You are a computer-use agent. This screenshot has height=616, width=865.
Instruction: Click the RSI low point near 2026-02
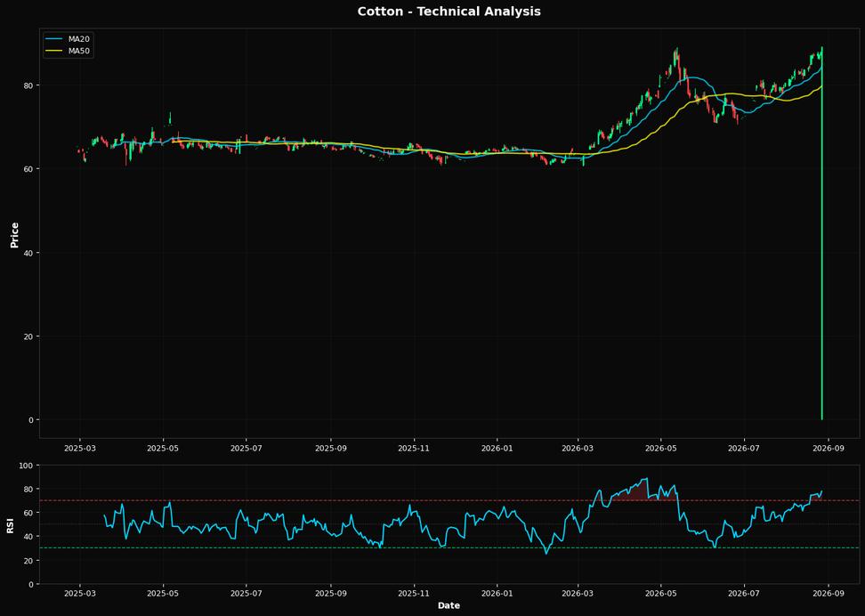pos(546,553)
